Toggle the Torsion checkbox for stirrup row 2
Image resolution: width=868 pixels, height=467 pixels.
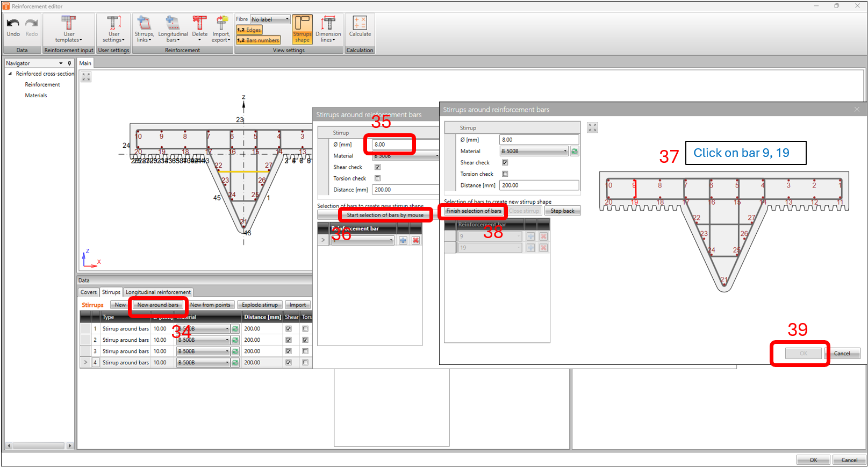tap(305, 340)
